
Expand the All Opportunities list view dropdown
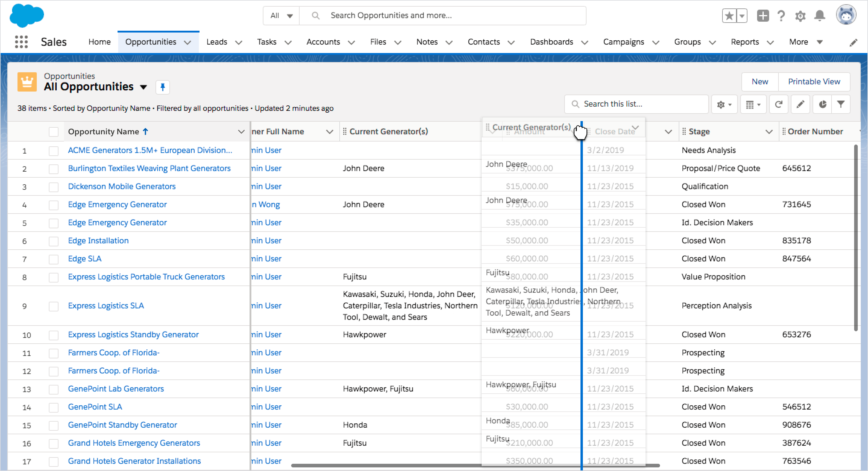(143, 87)
